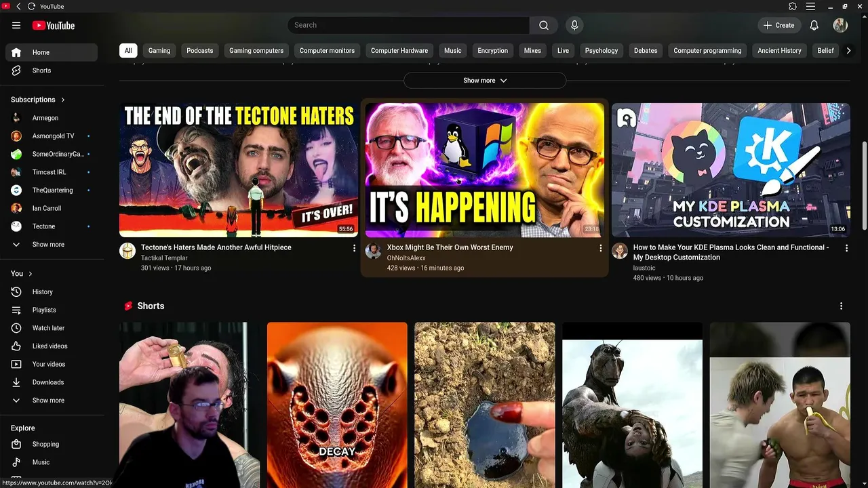
Task: Select the All filter chip
Action: 128,51
